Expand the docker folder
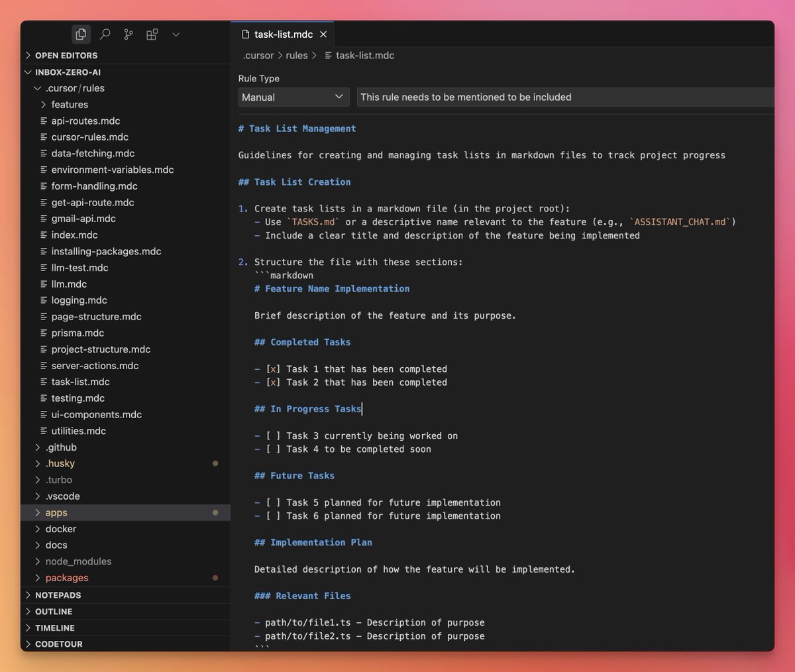 126,529
